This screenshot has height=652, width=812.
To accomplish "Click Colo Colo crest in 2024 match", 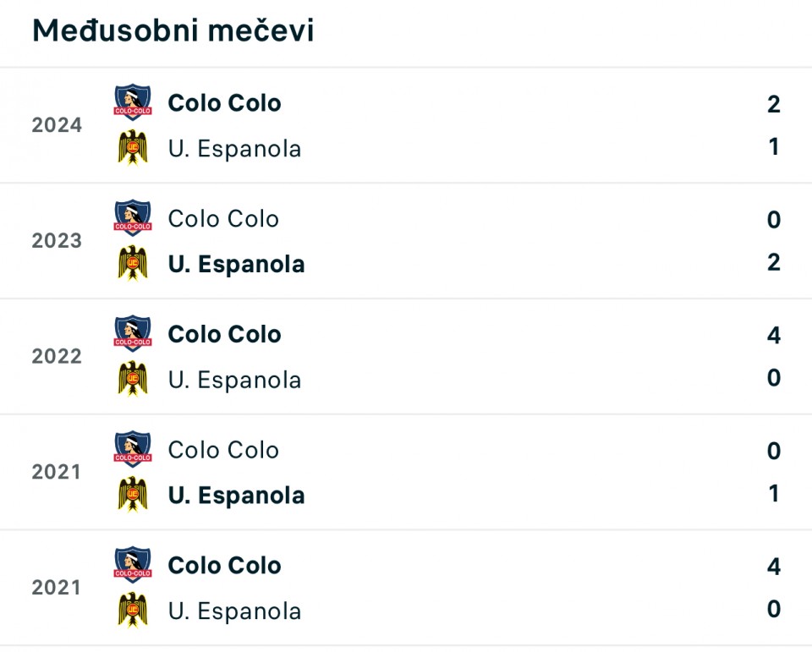I will [x=133, y=102].
